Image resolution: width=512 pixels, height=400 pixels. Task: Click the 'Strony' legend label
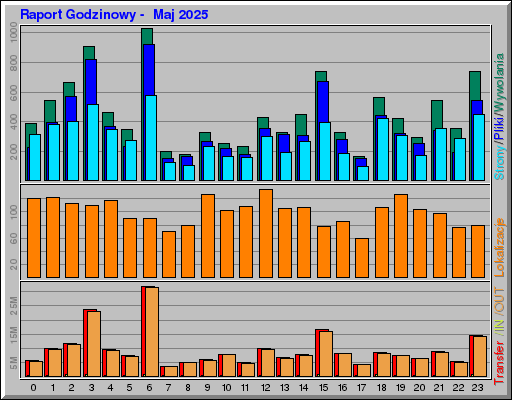(499, 163)
